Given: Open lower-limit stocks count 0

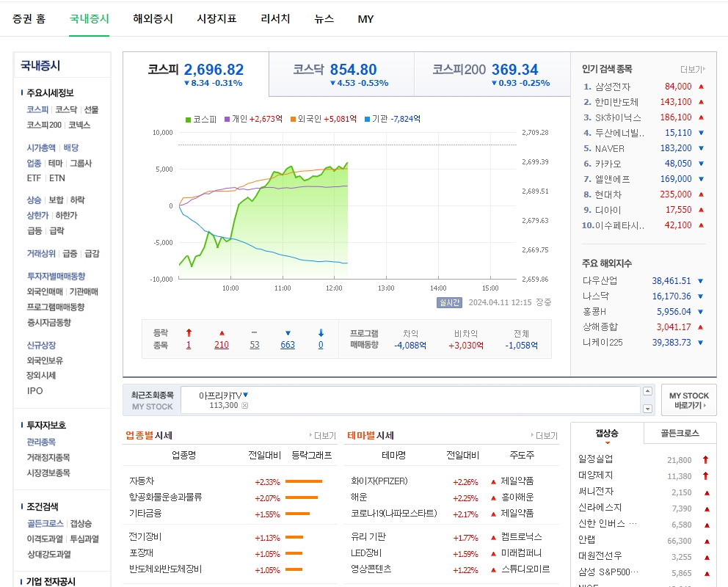Looking at the screenshot, I should click(321, 345).
